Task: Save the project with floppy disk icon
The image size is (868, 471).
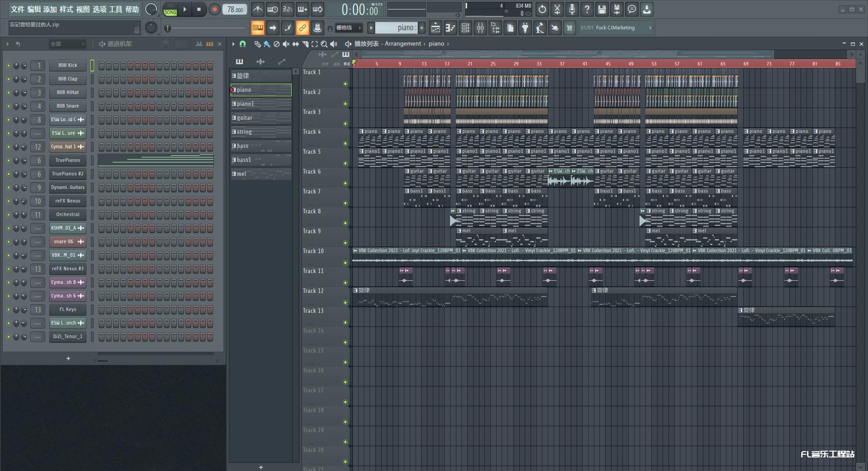Action: (x=602, y=9)
